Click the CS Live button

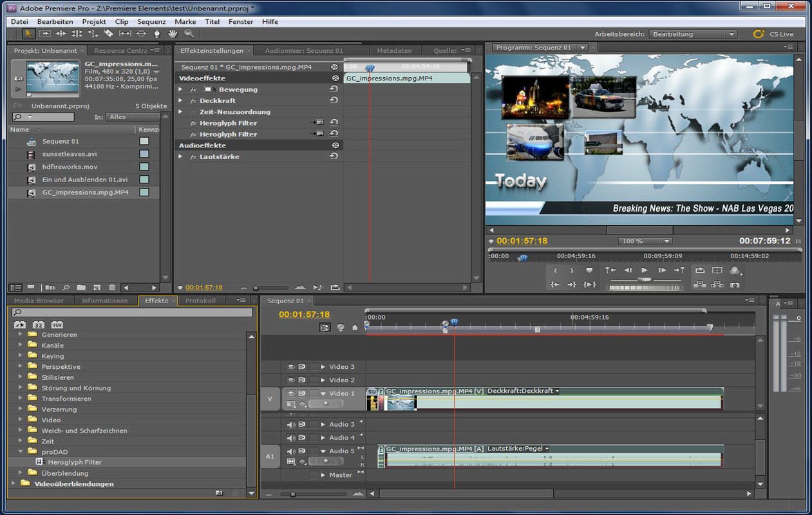coord(773,34)
